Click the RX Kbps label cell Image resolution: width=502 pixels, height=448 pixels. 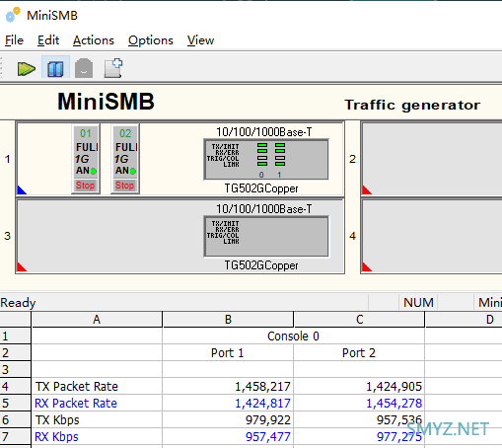[x=97, y=437]
